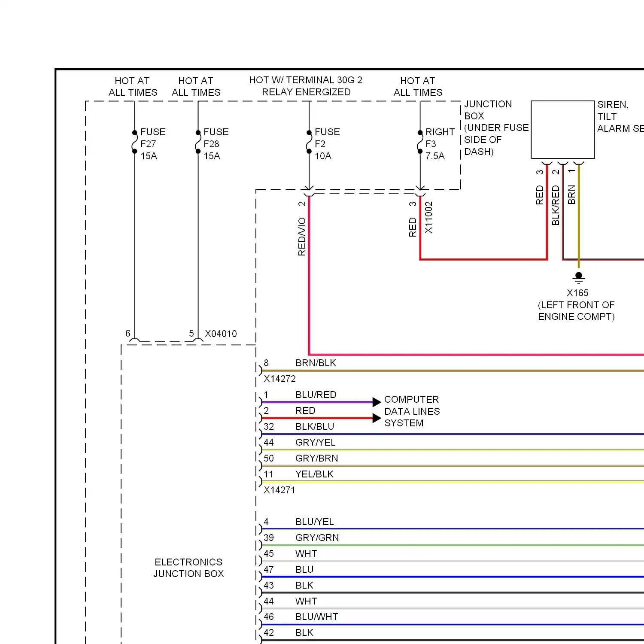
Task: Click the siren tilt alarm sensor box
Action: (x=563, y=130)
